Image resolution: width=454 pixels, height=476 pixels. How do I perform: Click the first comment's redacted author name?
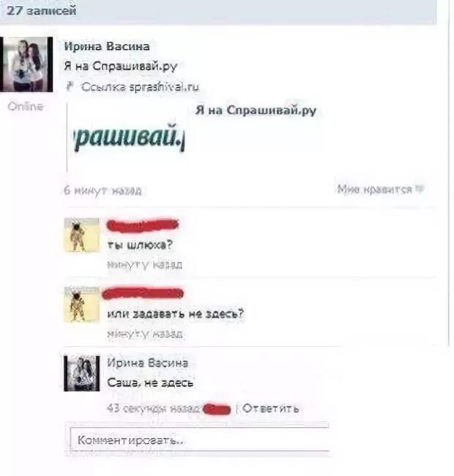(142, 225)
